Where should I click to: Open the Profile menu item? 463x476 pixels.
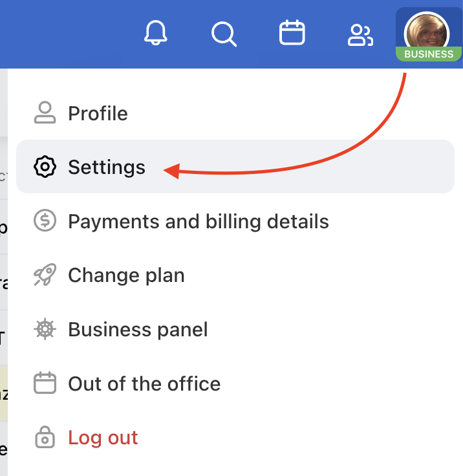point(98,114)
